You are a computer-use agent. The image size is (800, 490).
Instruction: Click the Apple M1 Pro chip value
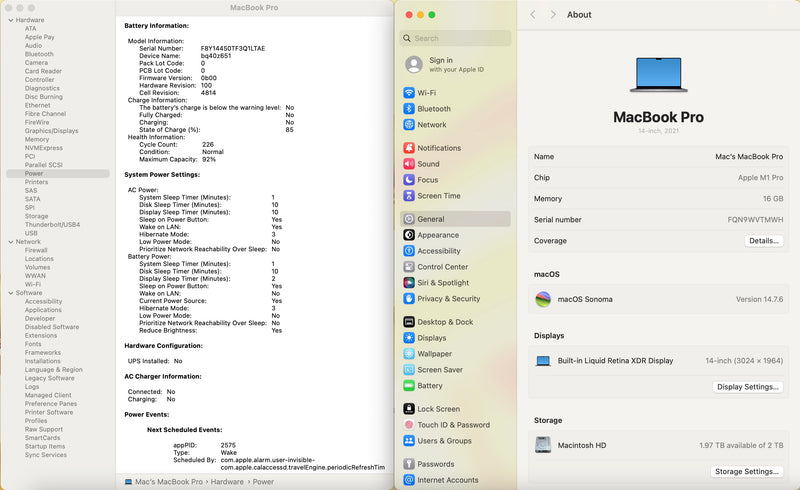(760, 178)
